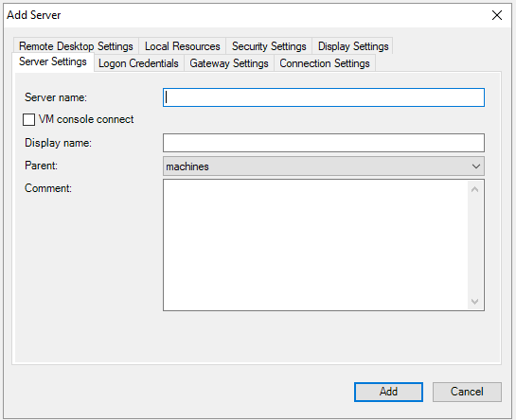This screenshot has height=420, width=516.
Task: Click the Comment box scroll up arrow
Action: tap(474, 189)
